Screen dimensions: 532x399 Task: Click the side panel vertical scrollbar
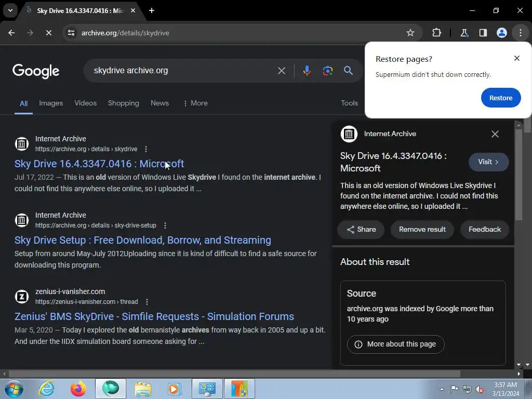point(518,175)
